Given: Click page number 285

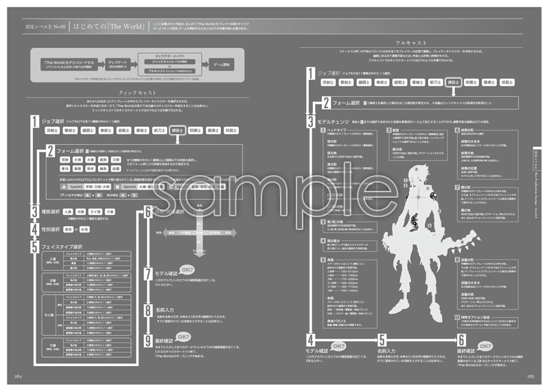Looking at the screenshot, I should 530,376.
